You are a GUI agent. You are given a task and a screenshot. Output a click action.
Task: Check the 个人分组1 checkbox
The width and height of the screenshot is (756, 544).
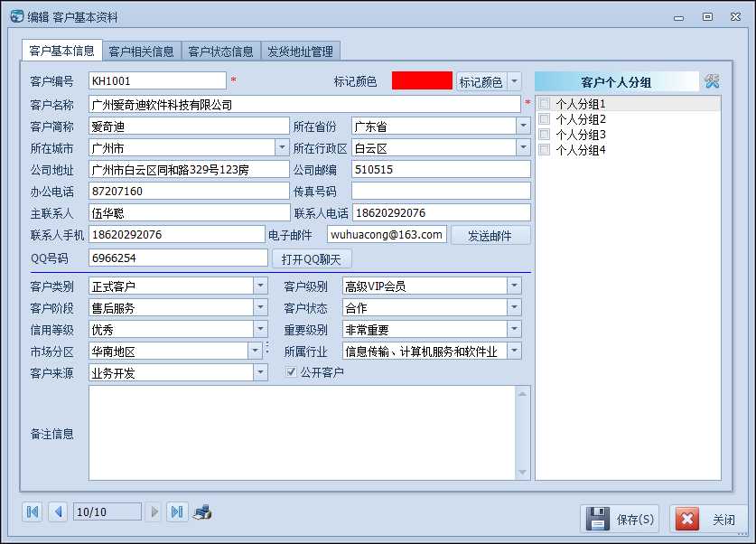click(545, 104)
